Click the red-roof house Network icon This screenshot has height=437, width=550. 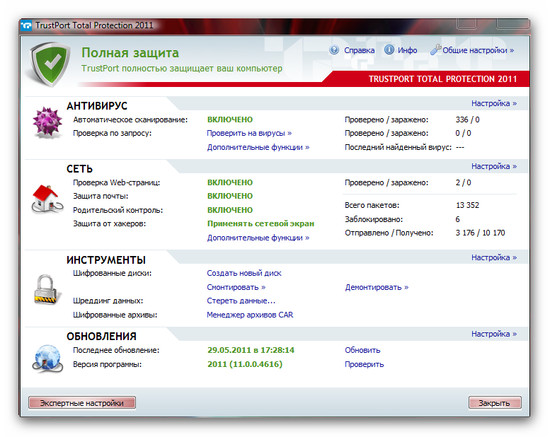point(47,199)
